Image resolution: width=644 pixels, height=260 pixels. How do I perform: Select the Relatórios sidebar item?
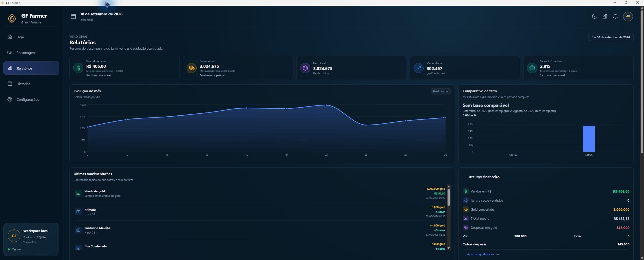(x=31, y=68)
